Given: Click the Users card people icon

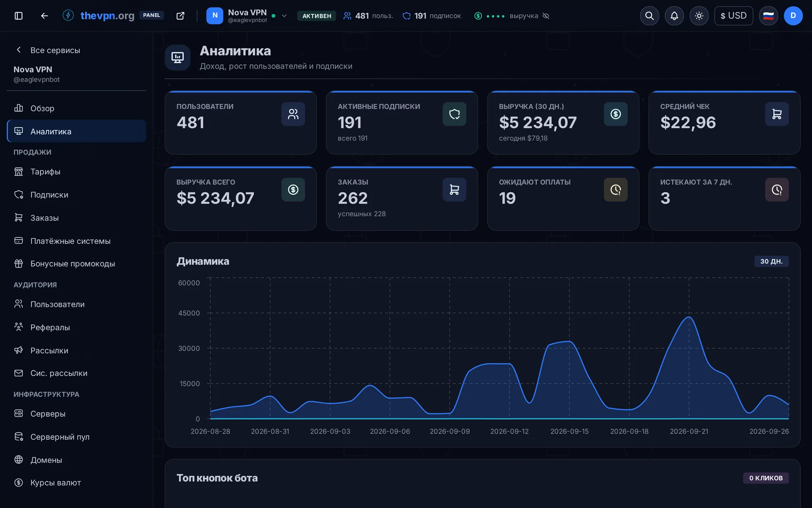Looking at the screenshot, I should 293,114.
